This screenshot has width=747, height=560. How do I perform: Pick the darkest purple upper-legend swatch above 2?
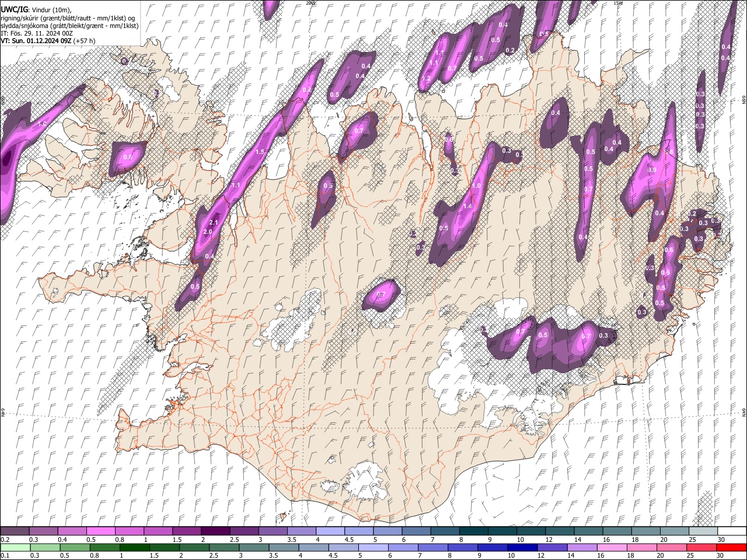pyautogui.click(x=215, y=531)
